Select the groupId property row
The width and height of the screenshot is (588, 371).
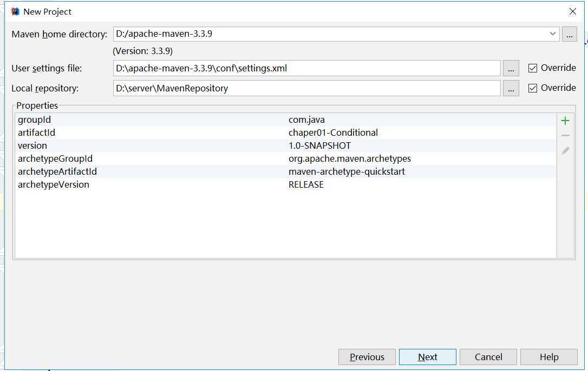coord(285,120)
